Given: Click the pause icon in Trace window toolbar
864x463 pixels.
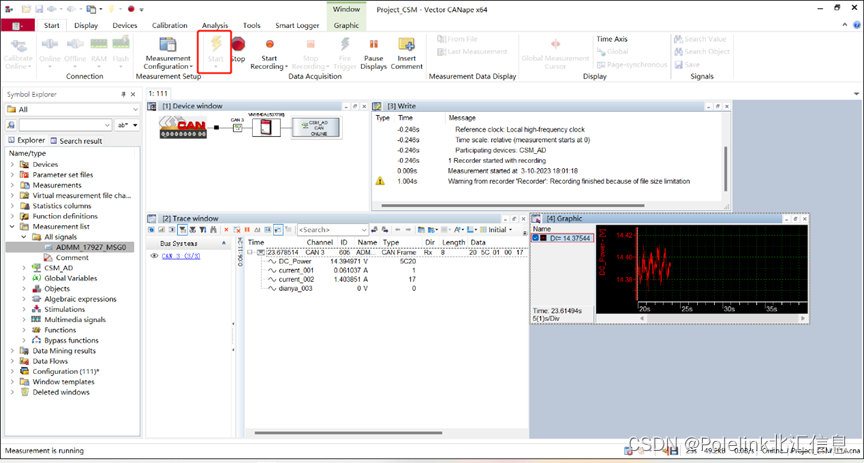Looking at the screenshot, I should (x=247, y=229).
